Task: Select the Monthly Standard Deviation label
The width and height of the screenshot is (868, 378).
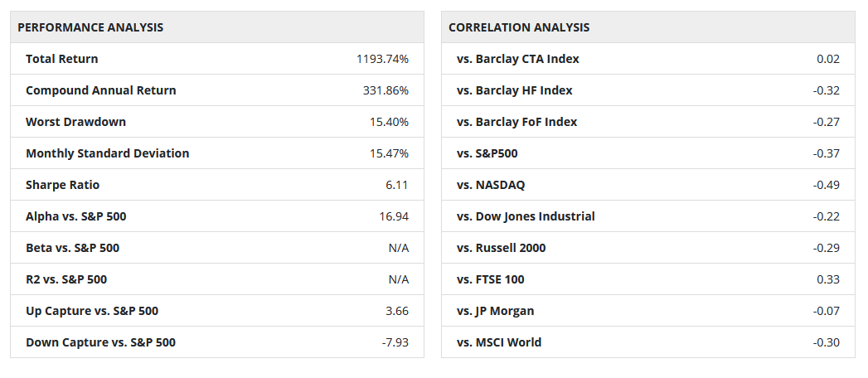Action: point(108,153)
